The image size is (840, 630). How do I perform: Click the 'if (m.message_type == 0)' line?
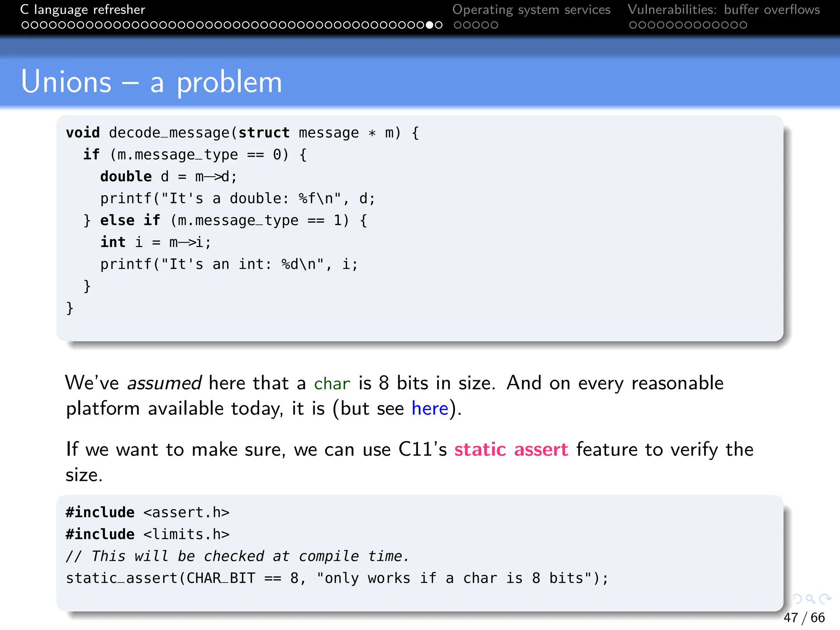(195, 155)
